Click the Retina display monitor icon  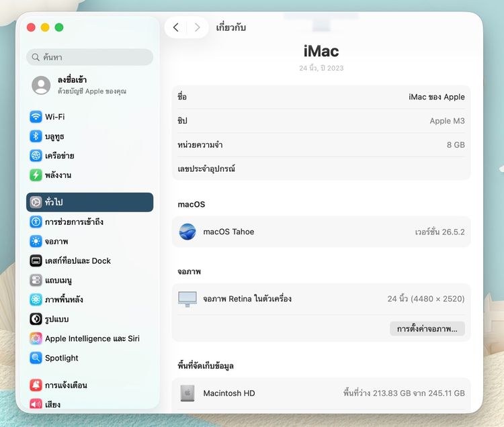click(187, 299)
